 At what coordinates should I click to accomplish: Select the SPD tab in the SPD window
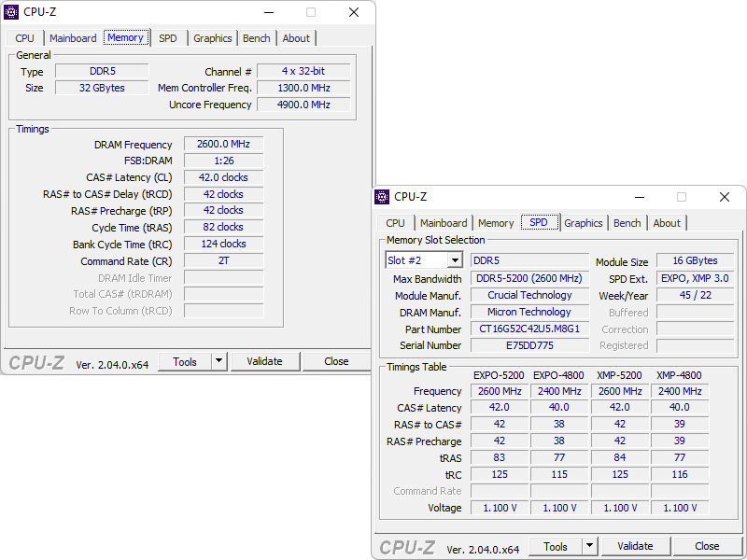(x=539, y=222)
